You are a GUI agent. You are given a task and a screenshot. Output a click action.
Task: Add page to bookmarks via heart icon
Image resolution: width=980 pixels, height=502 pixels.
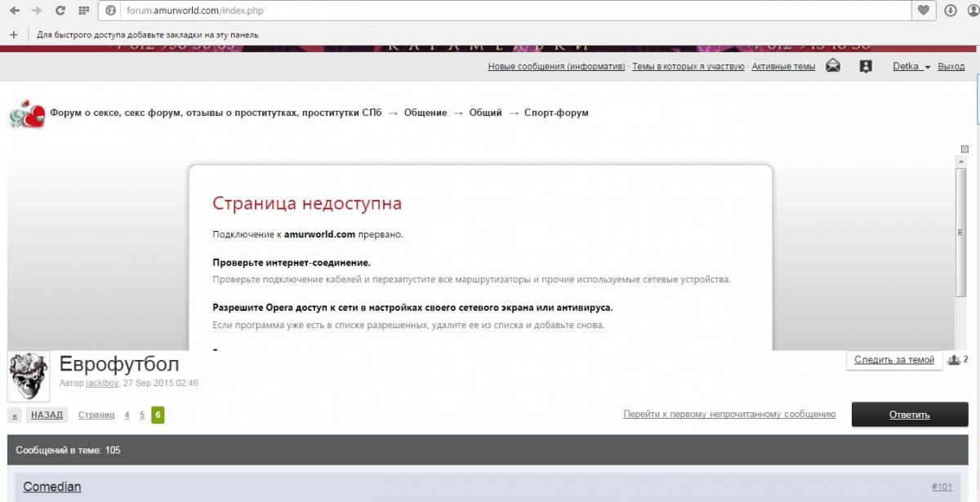pos(924,11)
